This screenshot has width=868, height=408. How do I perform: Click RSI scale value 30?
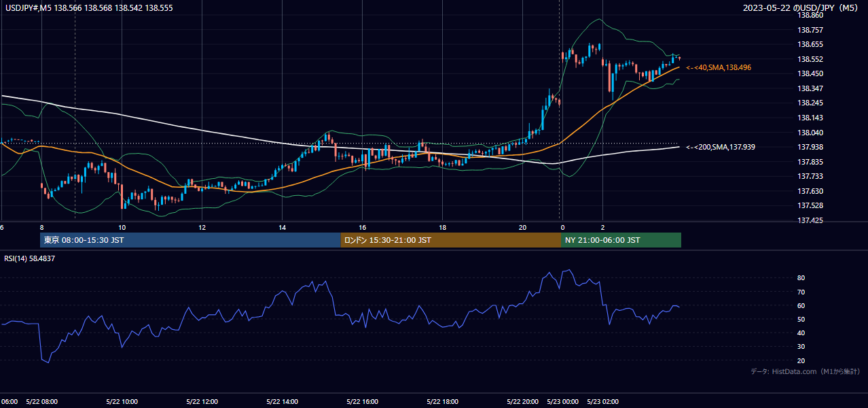pos(801,347)
